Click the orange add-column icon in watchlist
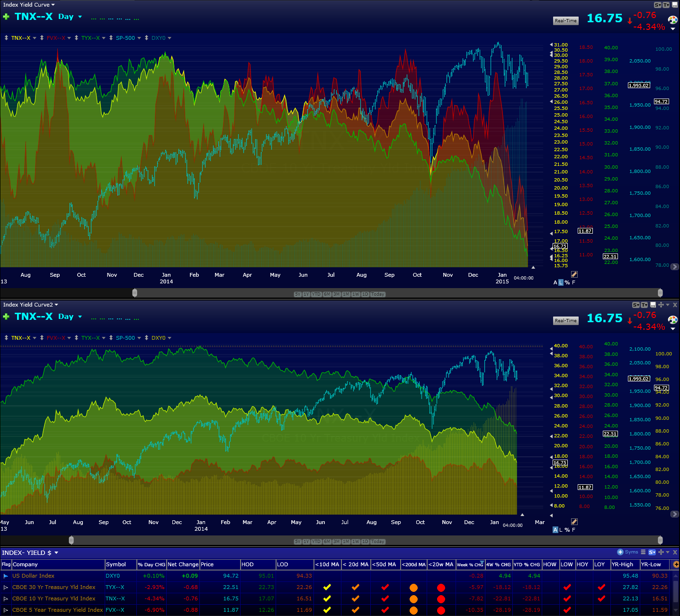The height and width of the screenshot is (616, 680). 676,564
